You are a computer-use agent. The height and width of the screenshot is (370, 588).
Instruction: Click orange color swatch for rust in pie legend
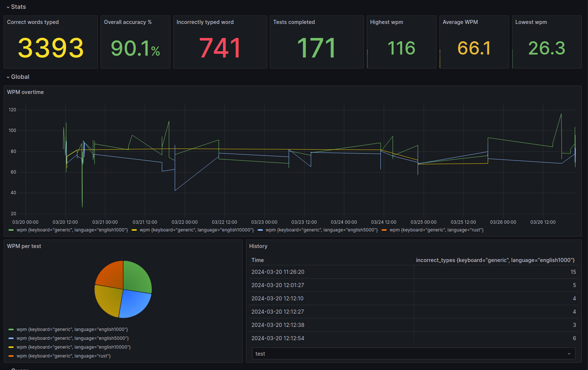click(11, 356)
